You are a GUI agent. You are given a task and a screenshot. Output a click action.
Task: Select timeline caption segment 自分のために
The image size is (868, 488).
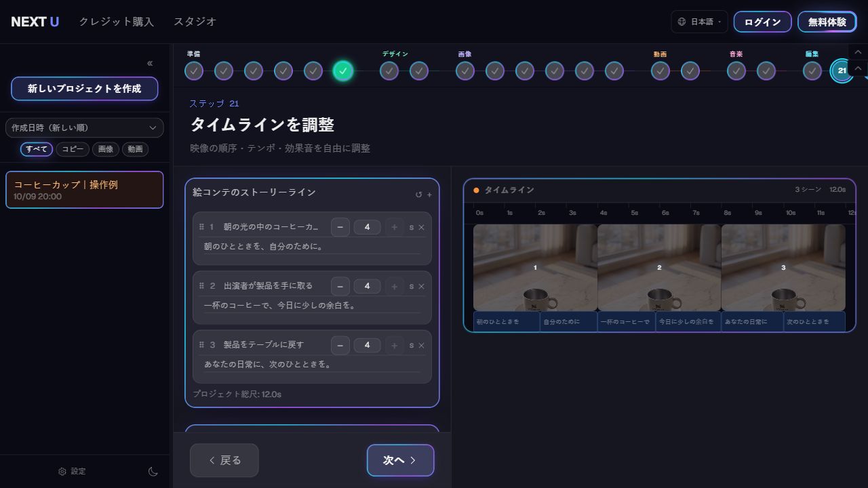568,322
